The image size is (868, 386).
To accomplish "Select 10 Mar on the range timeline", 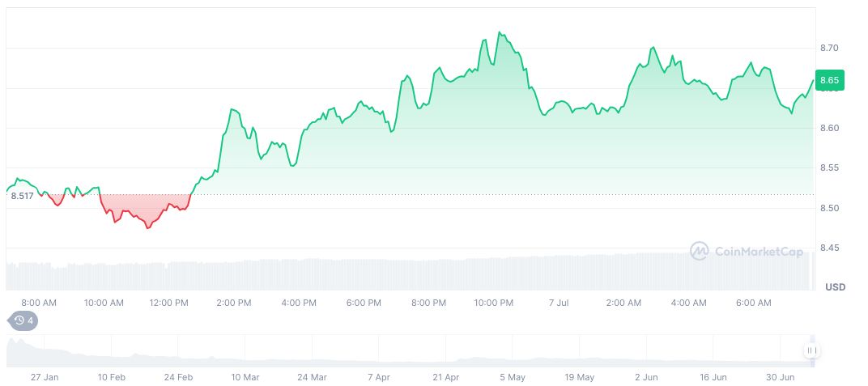I will pos(245,377).
